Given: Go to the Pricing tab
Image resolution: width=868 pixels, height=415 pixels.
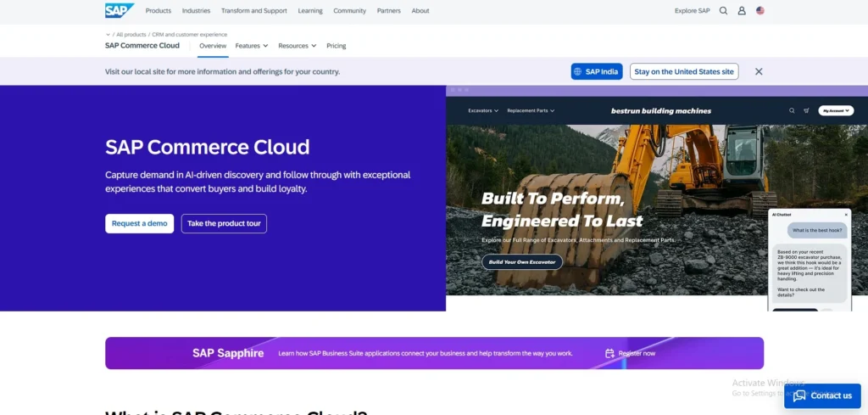Looking at the screenshot, I should (x=336, y=46).
